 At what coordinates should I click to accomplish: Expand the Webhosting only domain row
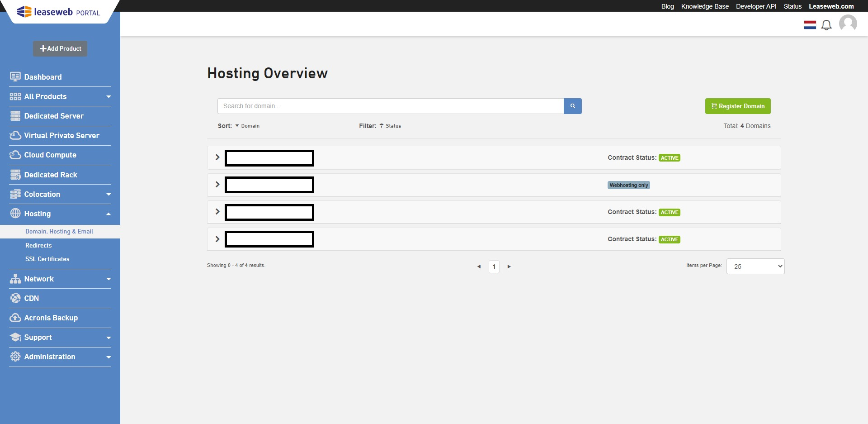tap(217, 185)
